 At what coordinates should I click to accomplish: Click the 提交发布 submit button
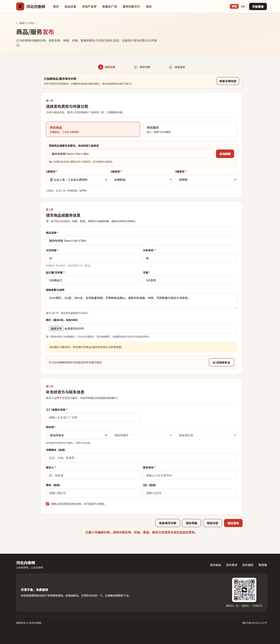click(x=233, y=523)
